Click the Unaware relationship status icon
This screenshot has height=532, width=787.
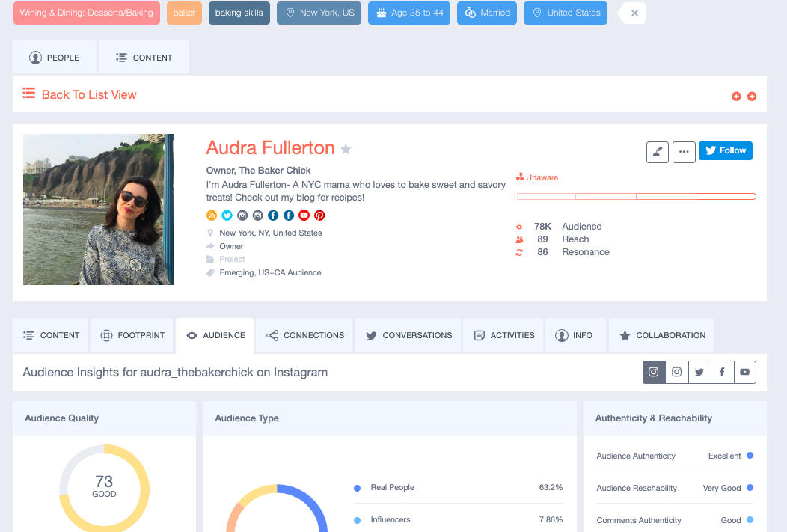pyautogui.click(x=520, y=177)
